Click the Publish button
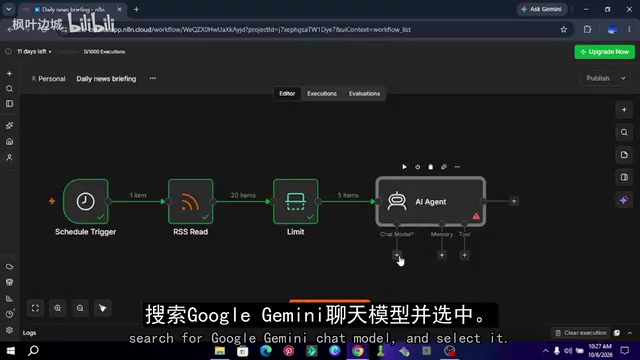The height and width of the screenshot is (360, 640). coord(598,78)
